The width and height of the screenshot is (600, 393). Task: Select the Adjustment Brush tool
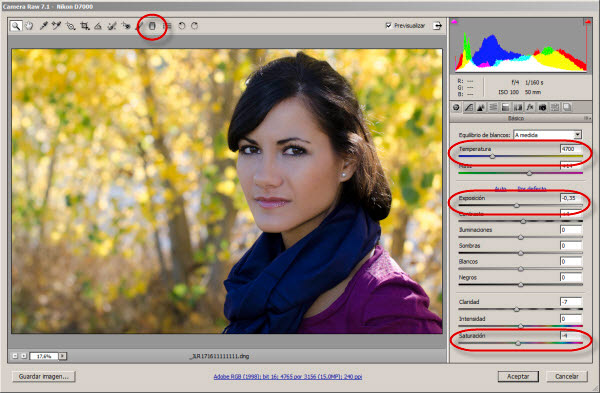point(139,26)
